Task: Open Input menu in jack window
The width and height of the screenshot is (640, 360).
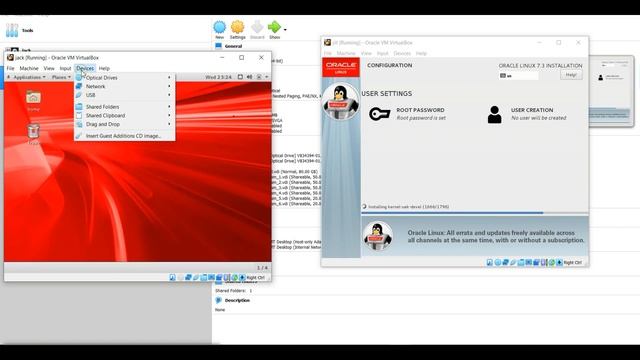Action: click(x=65, y=68)
